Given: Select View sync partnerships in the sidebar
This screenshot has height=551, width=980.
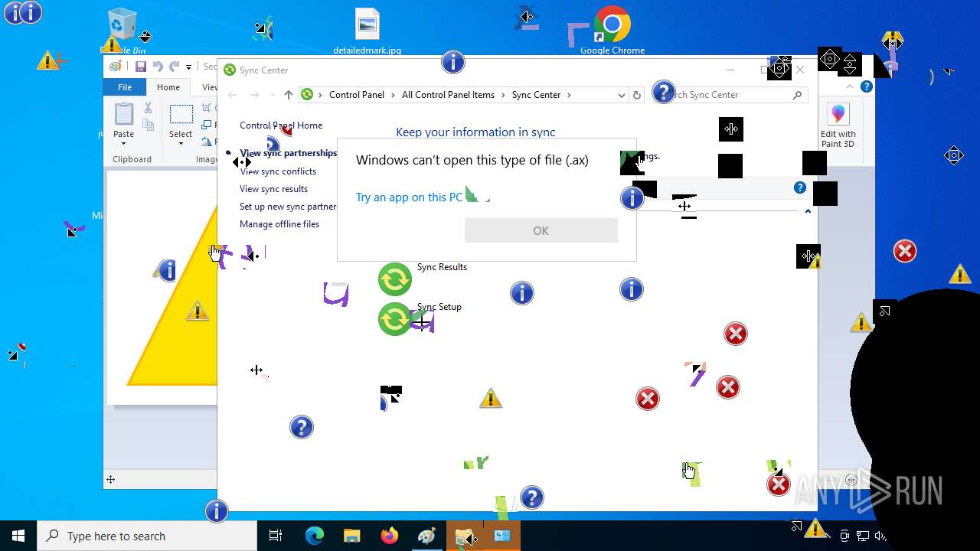Looking at the screenshot, I should click(288, 153).
